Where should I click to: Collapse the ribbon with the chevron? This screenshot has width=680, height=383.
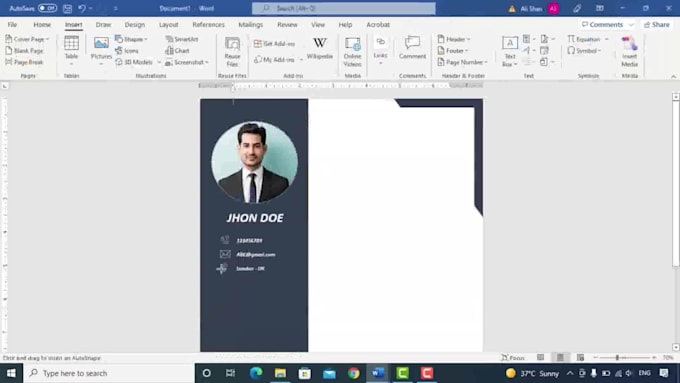673,76
